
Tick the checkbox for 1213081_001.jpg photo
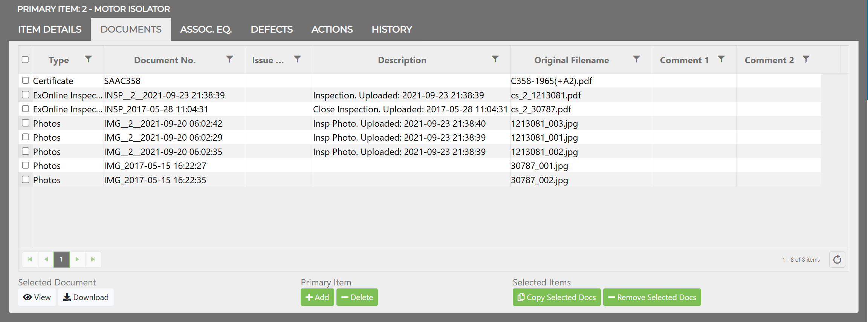click(25, 137)
